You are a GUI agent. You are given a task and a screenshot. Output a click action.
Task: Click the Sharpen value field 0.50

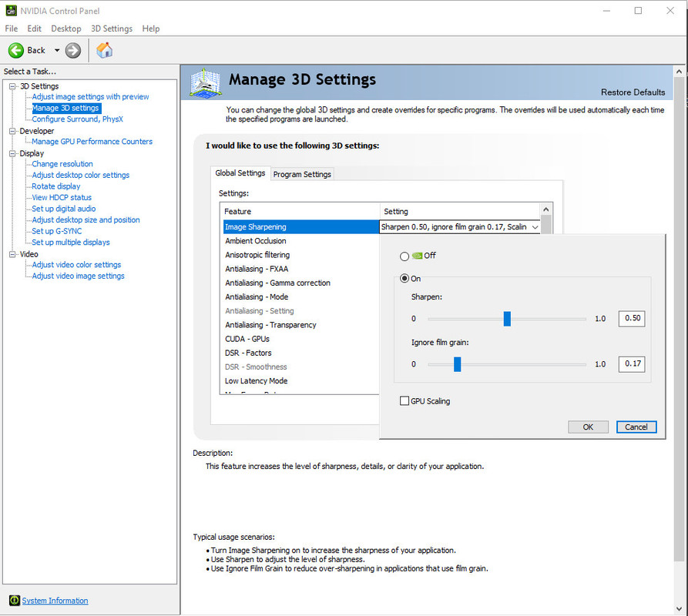click(x=632, y=318)
